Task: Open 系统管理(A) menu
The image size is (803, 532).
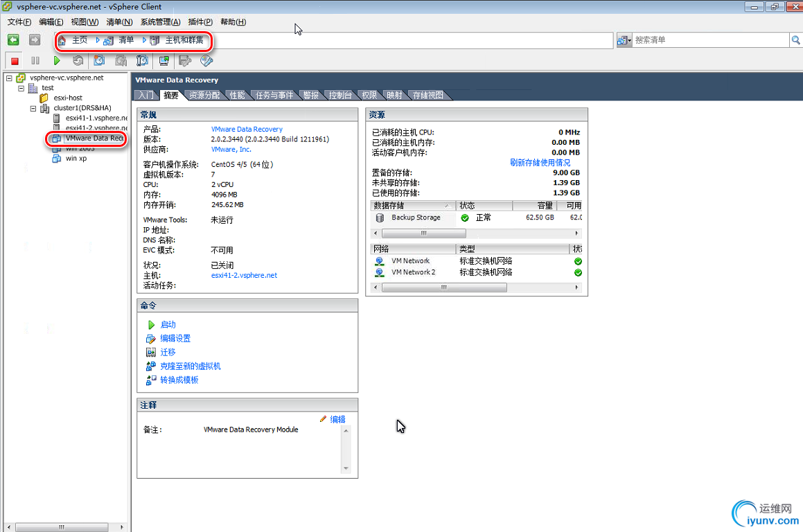Action: point(160,21)
